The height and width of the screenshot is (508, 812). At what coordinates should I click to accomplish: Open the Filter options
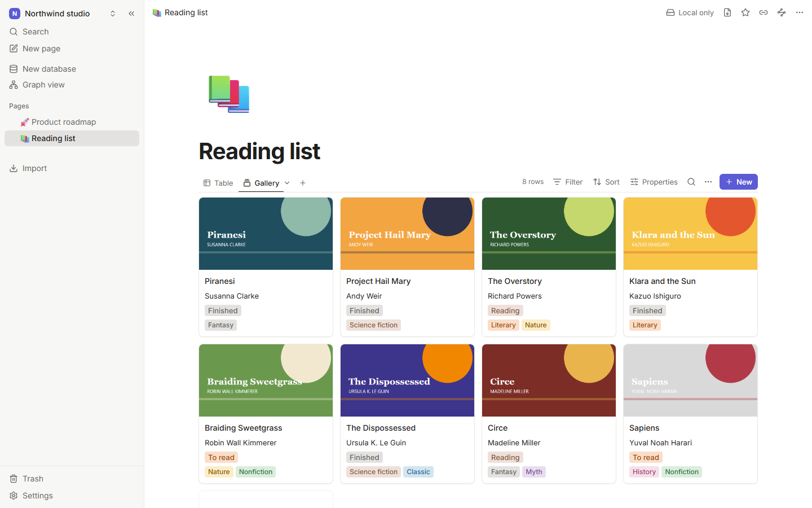[x=568, y=182]
